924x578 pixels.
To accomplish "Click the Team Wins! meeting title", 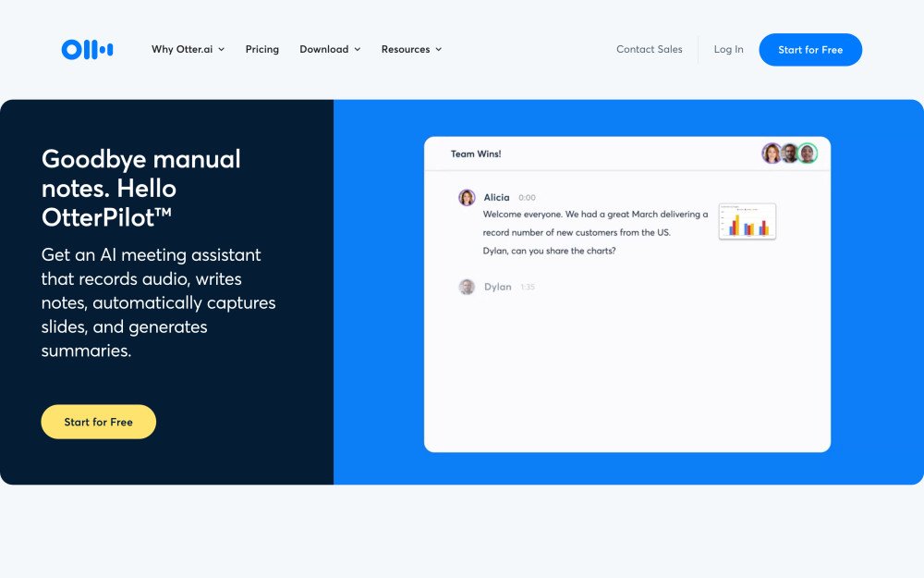I will pyautogui.click(x=476, y=154).
